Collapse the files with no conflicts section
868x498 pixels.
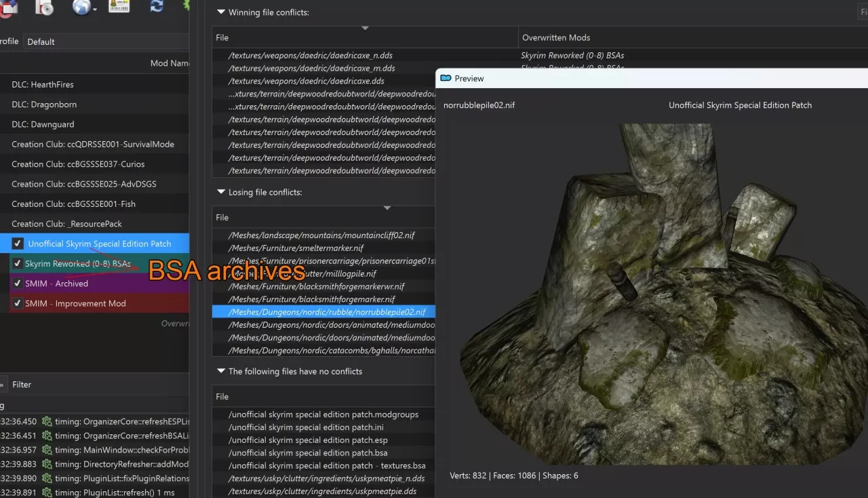click(220, 371)
